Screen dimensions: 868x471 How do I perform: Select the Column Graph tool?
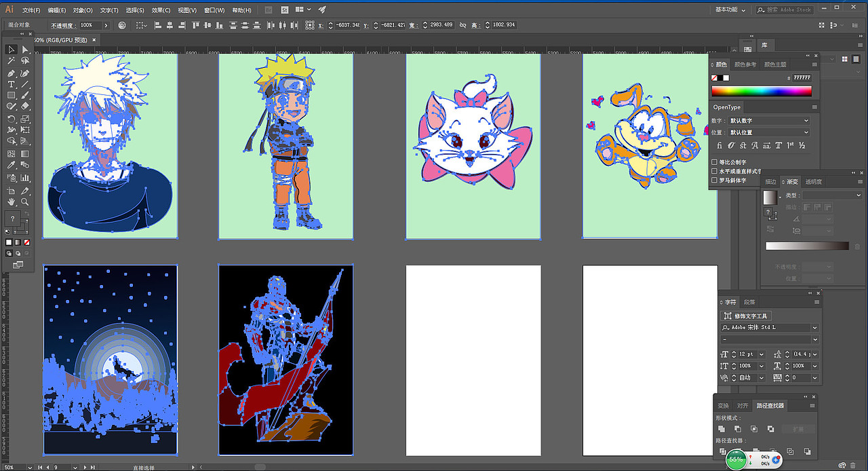(x=25, y=178)
